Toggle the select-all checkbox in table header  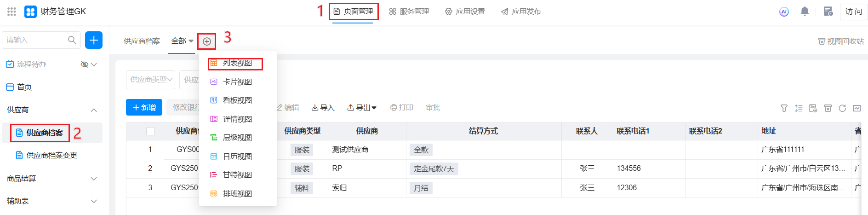tap(150, 131)
